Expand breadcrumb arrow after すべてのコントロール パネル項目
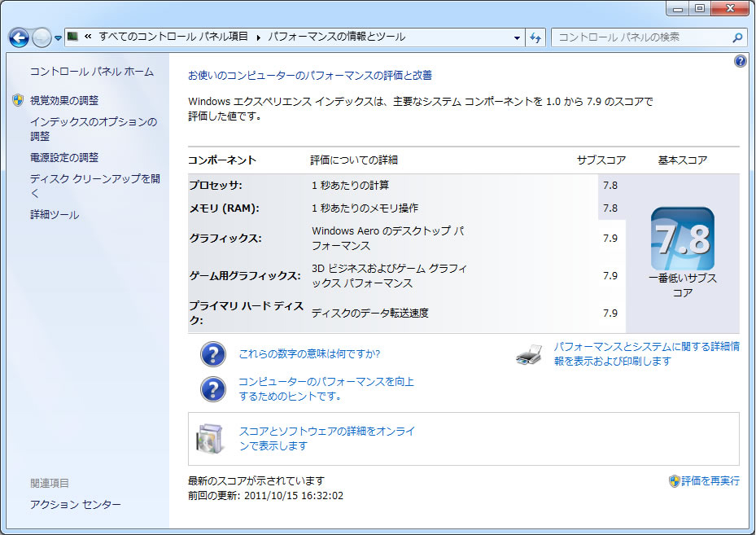This screenshot has height=535, width=756. 259,37
